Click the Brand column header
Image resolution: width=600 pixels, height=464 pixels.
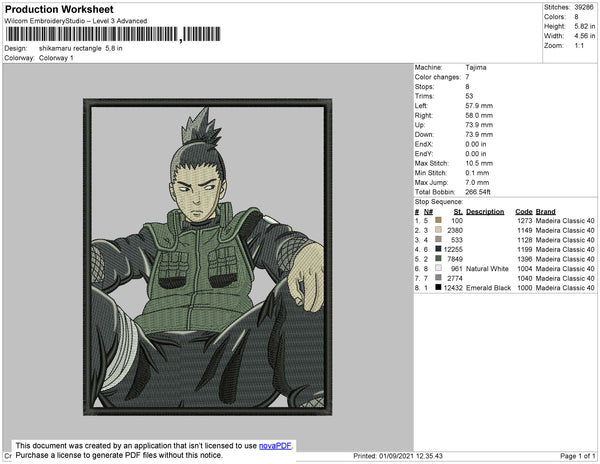[546, 212]
